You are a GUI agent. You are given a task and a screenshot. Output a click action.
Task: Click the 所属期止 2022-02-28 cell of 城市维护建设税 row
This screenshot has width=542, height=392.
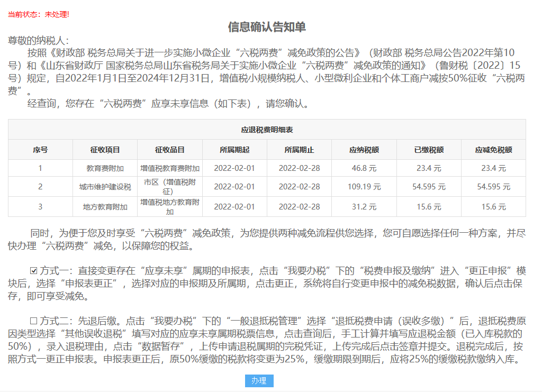tap(300, 187)
